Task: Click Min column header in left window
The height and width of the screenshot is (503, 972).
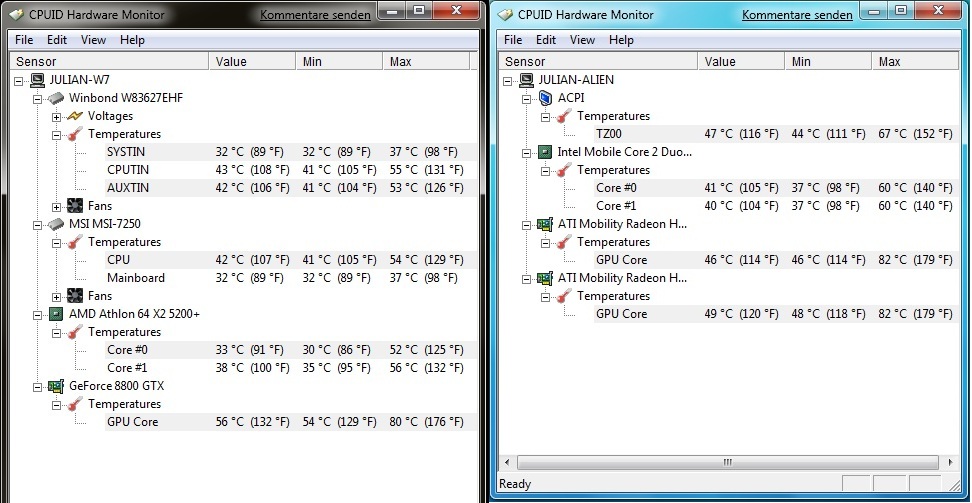Action: click(x=339, y=61)
